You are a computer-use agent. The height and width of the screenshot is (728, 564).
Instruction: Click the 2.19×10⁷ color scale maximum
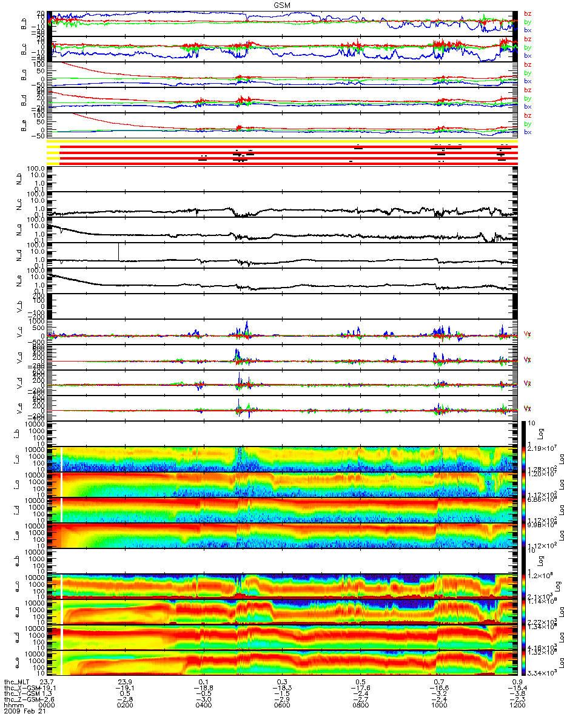coord(543,448)
